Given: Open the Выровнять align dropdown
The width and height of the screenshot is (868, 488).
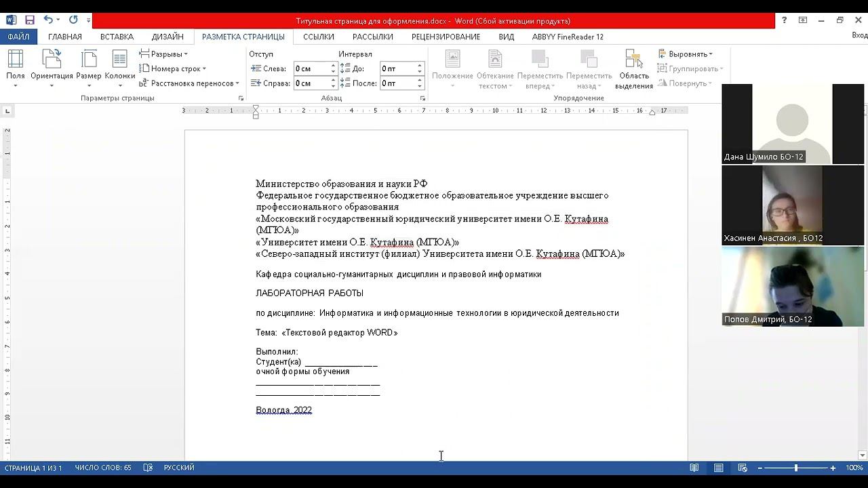Looking at the screenshot, I should pos(685,54).
